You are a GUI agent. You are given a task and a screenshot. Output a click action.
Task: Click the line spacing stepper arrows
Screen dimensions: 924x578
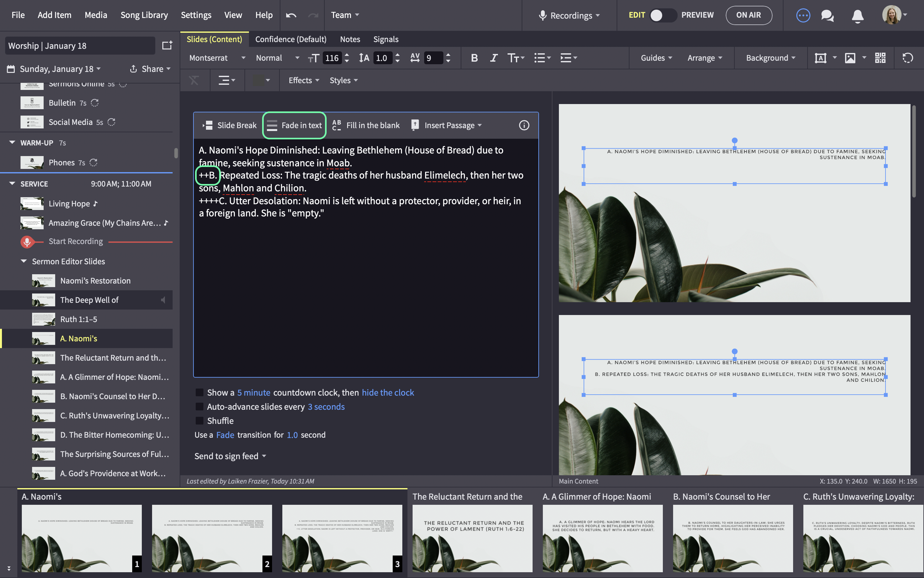point(397,58)
